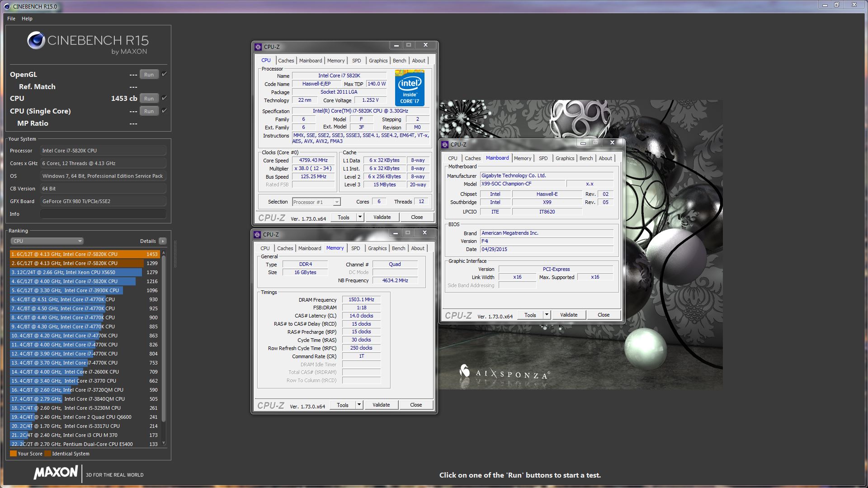Select the i7-4770K 4.51 GHz ranking row
868x488 pixels.
(x=85, y=299)
